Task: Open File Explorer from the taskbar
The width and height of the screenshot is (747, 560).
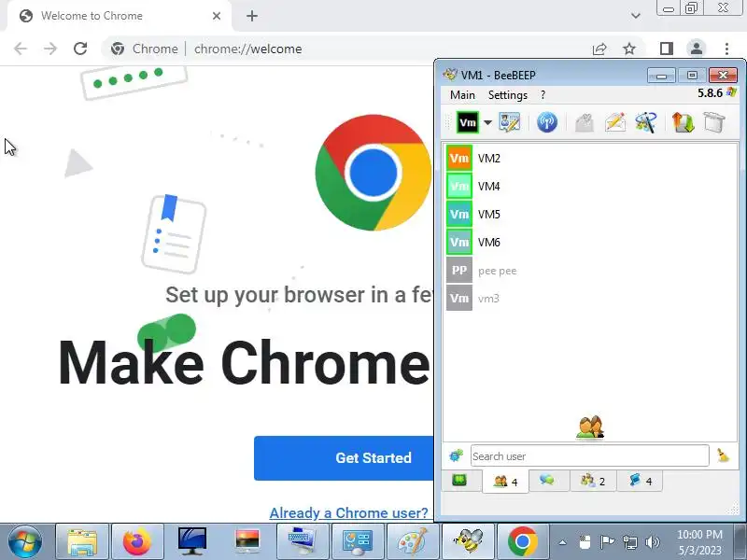Action: (x=82, y=541)
